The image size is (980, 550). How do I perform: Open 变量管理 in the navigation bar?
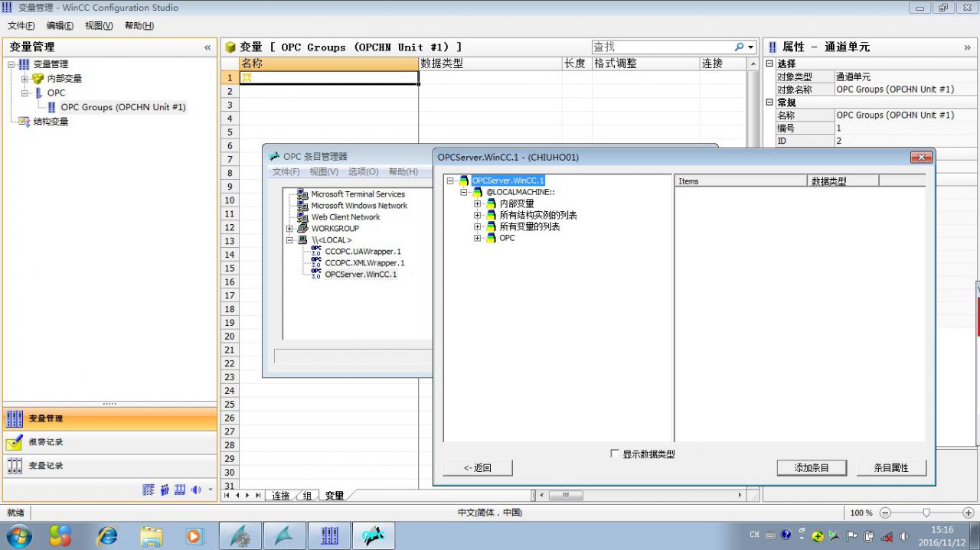point(109,418)
